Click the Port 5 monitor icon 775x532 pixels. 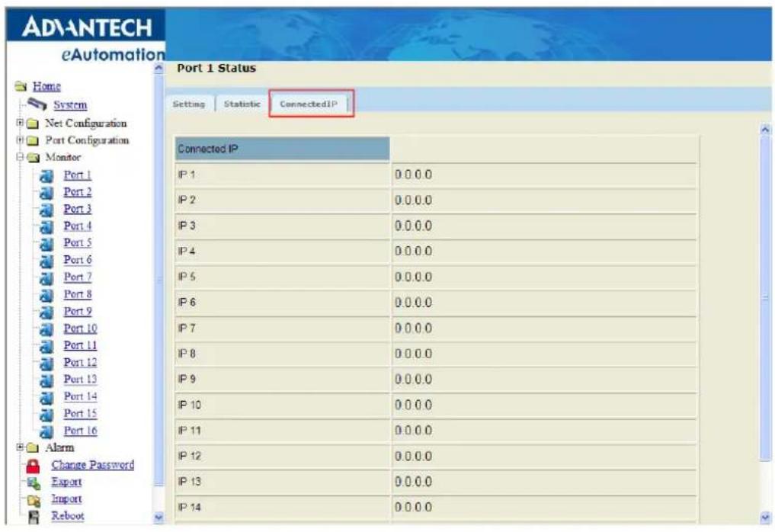pos(46,244)
